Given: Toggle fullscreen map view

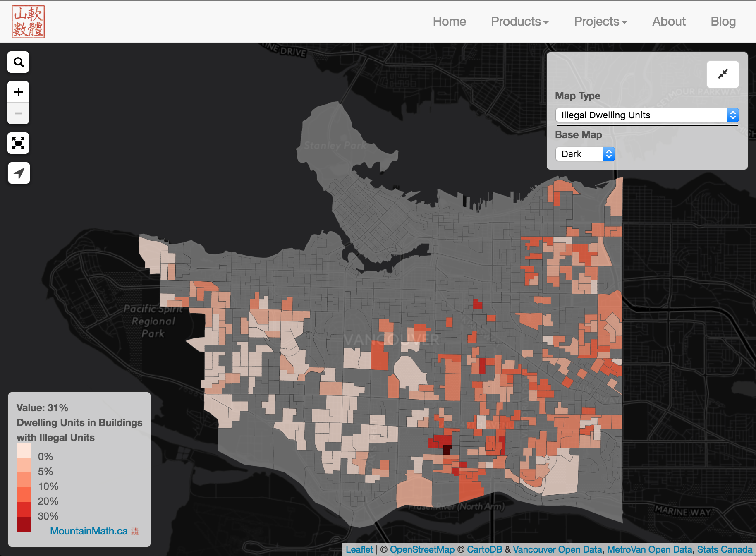Looking at the screenshot, I should tap(18, 143).
